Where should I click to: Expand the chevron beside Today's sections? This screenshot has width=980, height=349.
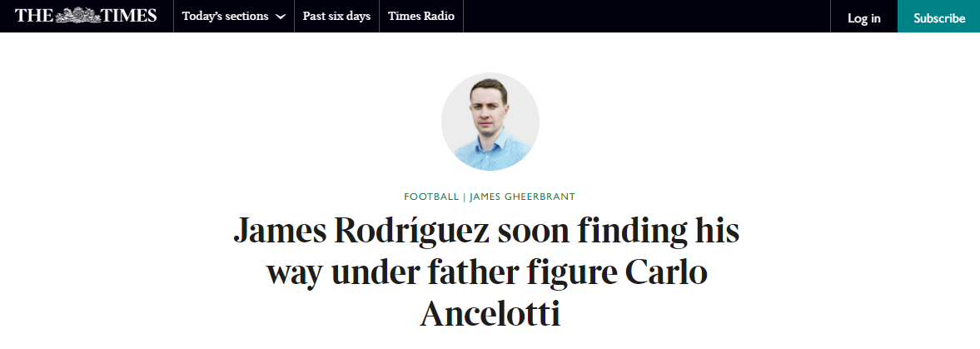[x=281, y=17]
